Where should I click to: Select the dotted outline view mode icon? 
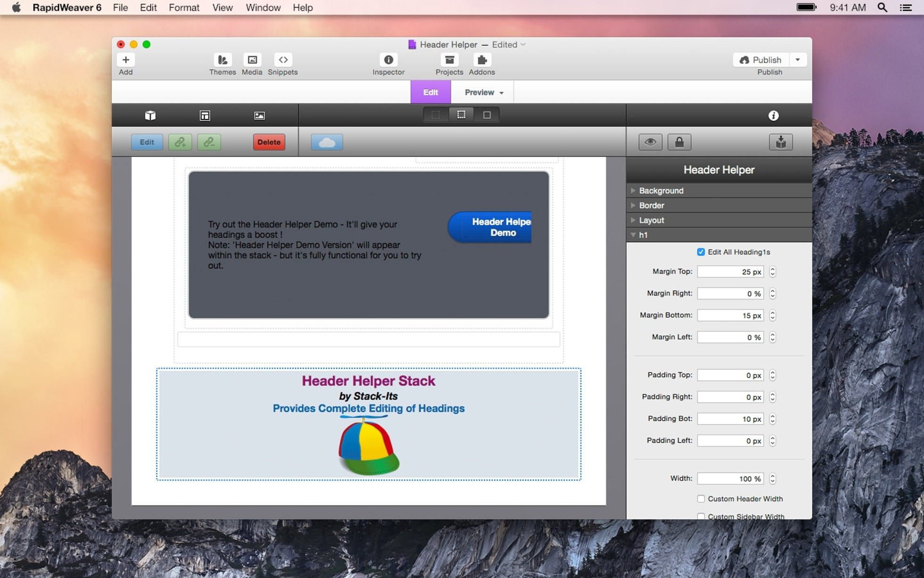tap(461, 115)
